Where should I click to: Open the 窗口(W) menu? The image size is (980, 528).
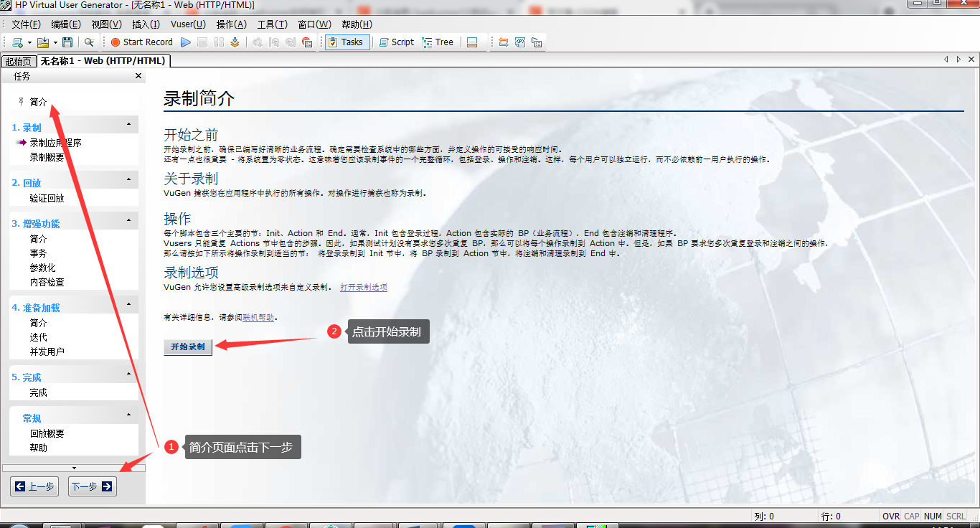(314, 24)
